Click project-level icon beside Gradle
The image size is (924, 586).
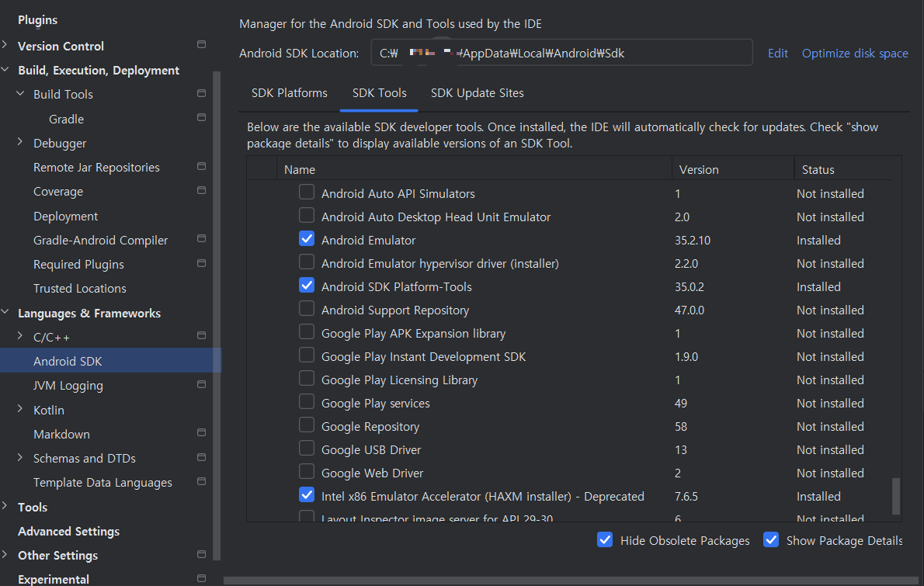click(202, 118)
